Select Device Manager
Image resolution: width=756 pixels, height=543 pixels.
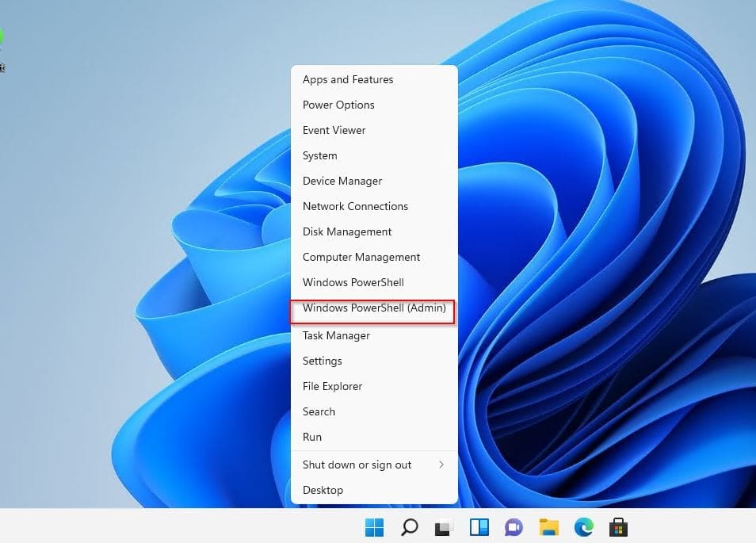pyautogui.click(x=342, y=181)
